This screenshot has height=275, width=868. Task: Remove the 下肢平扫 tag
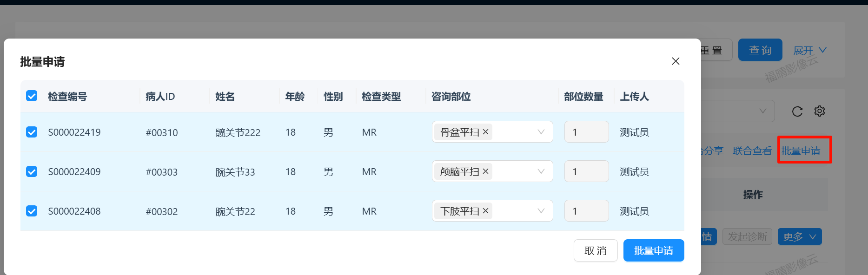(x=486, y=211)
